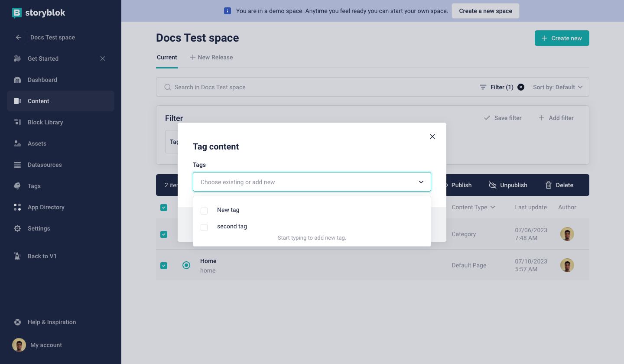Dismiss the Get Started sidebar item
The width and height of the screenshot is (624, 364).
(x=103, y=58)
